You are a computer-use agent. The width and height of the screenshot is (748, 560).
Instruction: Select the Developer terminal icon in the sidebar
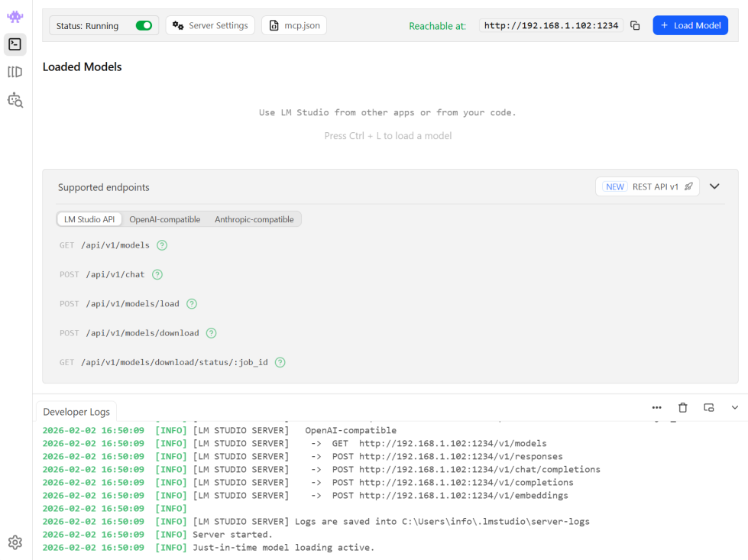click(15, 44)
